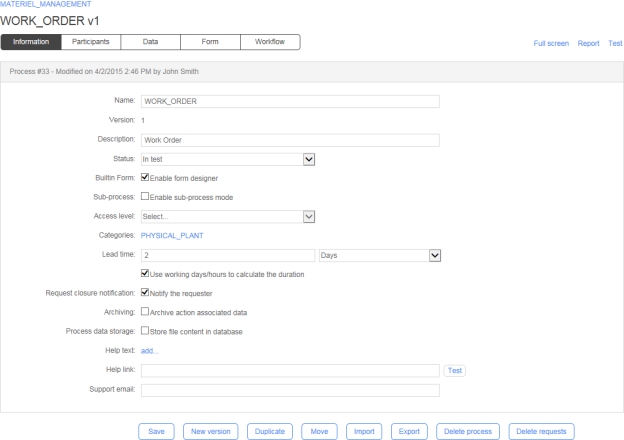Click the PHYSICAL_PLANT category link
The image size is (624, 440).
tap(178, 236)
